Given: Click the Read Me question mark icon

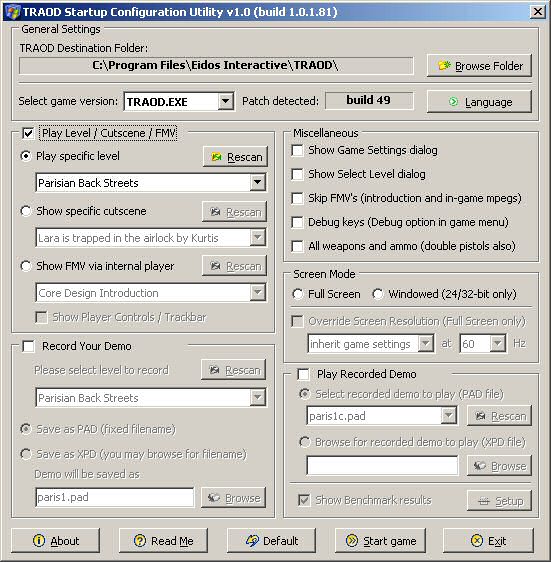Looking at the screenshot, I should 140,540.
